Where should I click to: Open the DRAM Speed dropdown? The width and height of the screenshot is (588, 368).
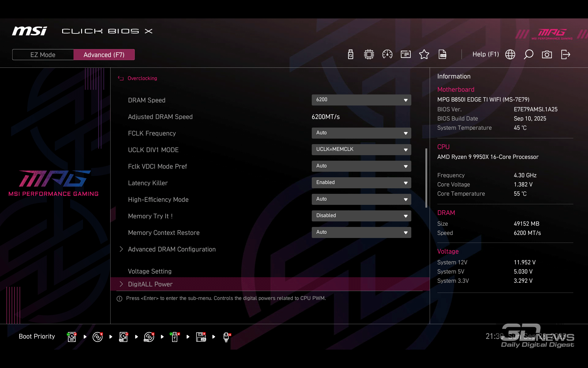click(361, 100)
